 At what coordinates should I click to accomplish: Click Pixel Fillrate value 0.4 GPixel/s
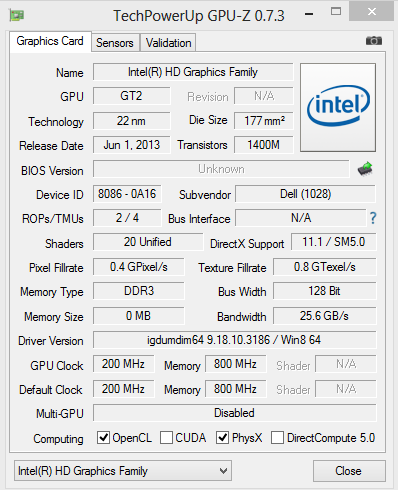click(138, 267)
